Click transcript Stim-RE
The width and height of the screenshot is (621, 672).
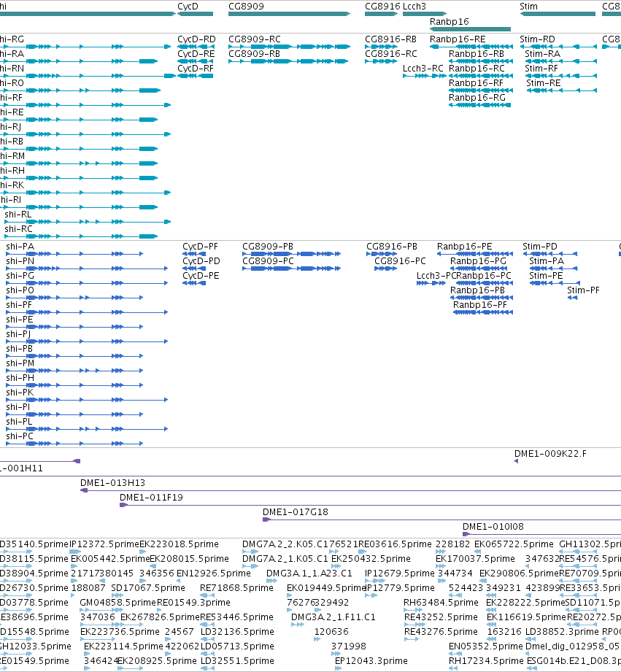[x=544, y=82]
